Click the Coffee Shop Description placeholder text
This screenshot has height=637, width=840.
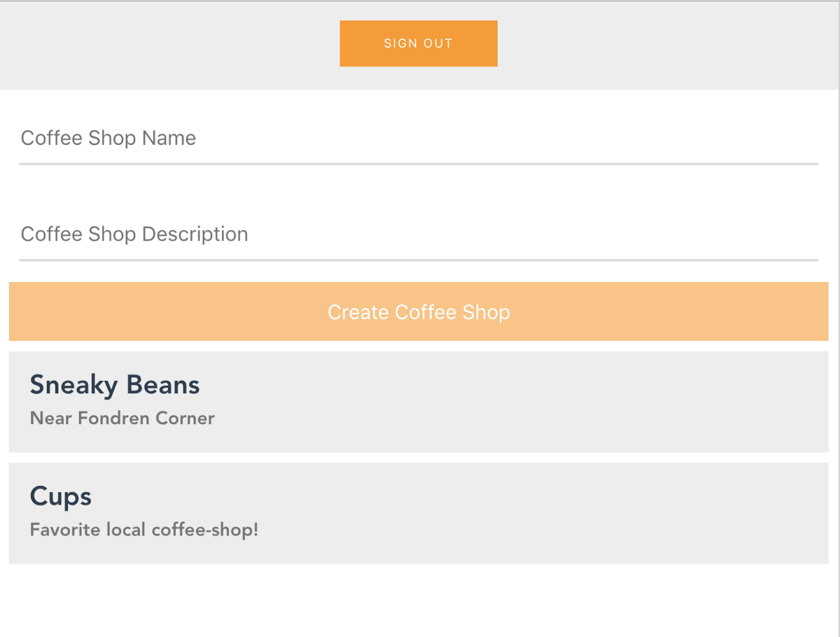pyautogui.click(x=134, y=234)
